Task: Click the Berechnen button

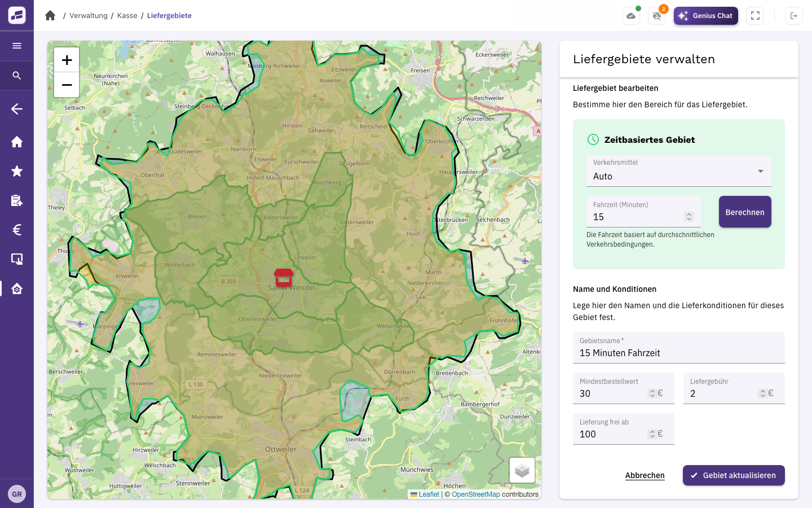Action: click(745, 212)
